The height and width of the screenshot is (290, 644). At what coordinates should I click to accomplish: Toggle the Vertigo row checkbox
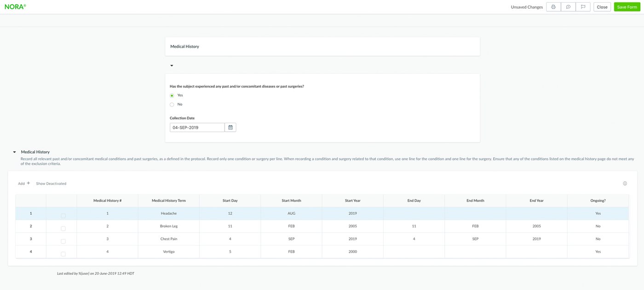63,254
